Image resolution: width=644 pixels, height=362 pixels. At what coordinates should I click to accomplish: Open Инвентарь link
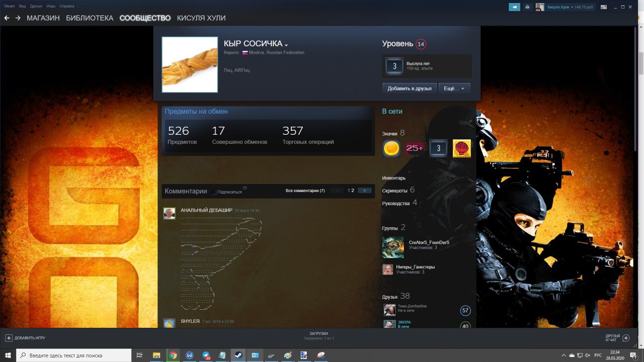[394, 178]
